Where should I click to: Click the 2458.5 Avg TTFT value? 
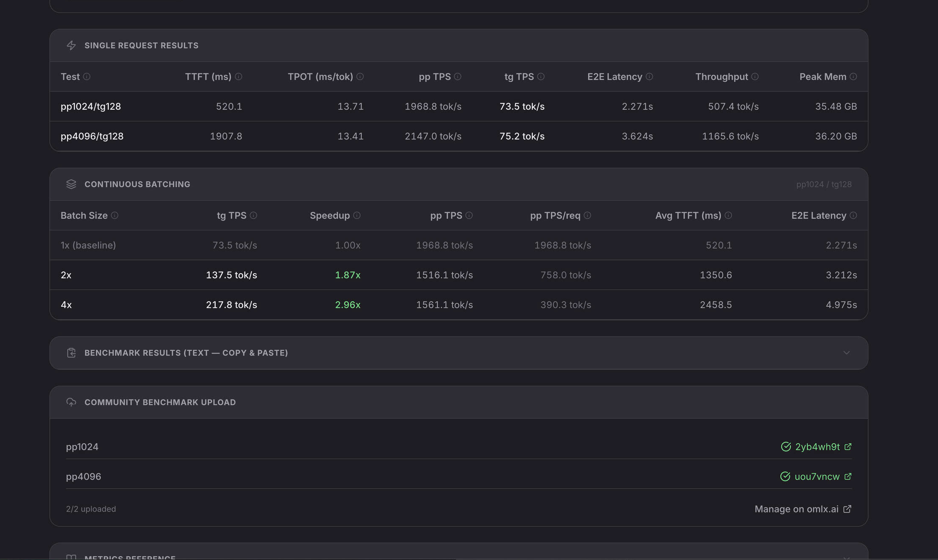(716, 305)
